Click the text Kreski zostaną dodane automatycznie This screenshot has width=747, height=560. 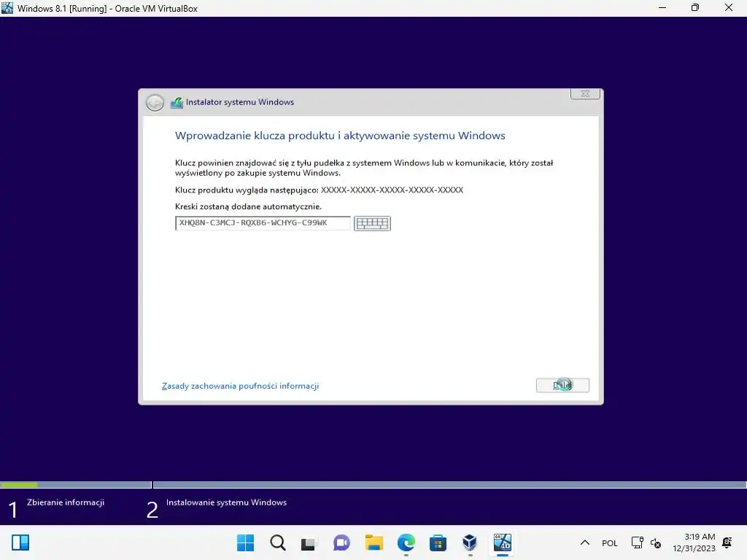[248, 206]
